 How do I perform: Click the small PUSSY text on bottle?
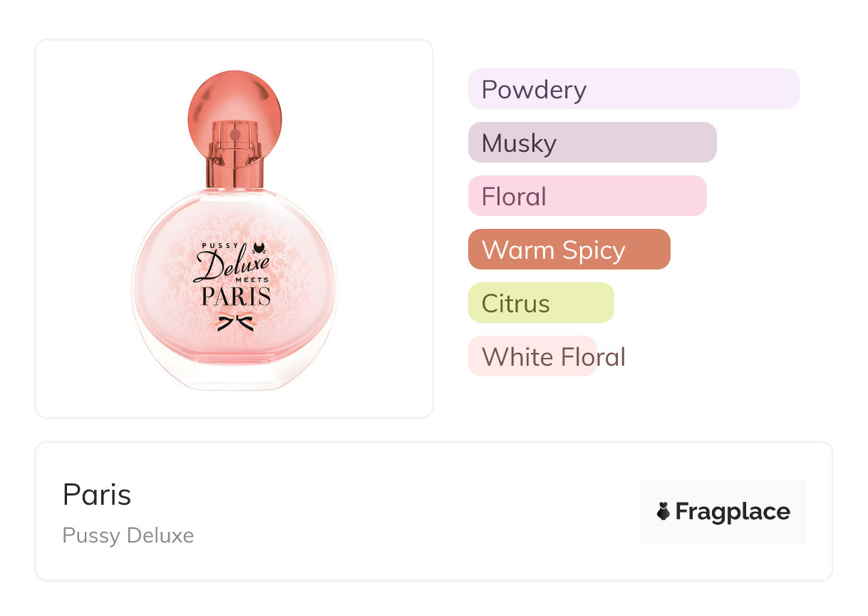(x=213, y=247)
